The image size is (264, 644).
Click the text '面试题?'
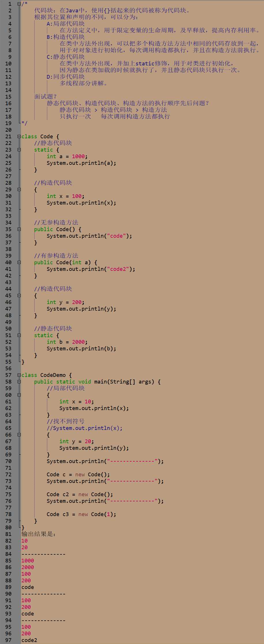pyautogui.click(x=46, y=97)
